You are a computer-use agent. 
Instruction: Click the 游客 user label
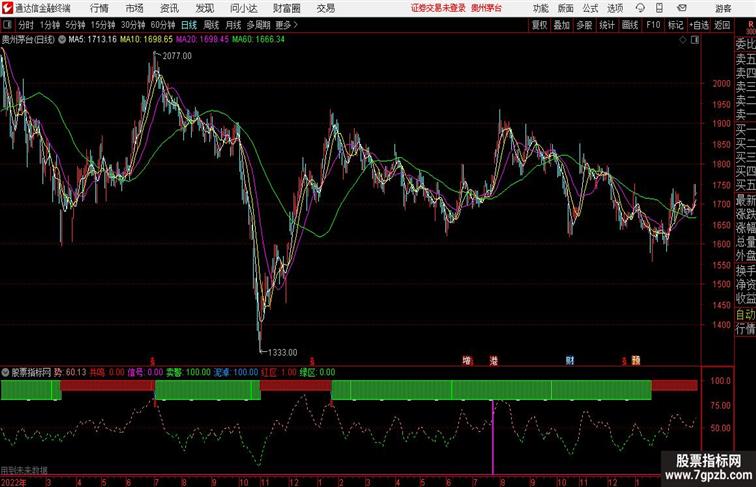[723, 8]
